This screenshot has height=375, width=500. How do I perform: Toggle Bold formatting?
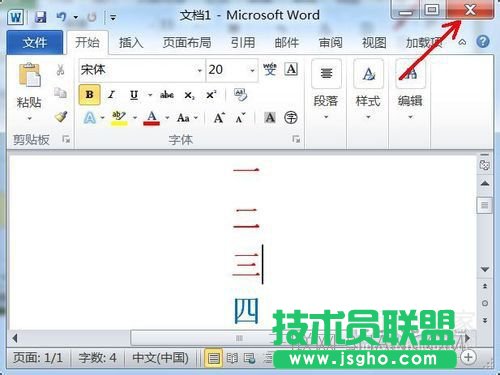[x=89, y=95]
